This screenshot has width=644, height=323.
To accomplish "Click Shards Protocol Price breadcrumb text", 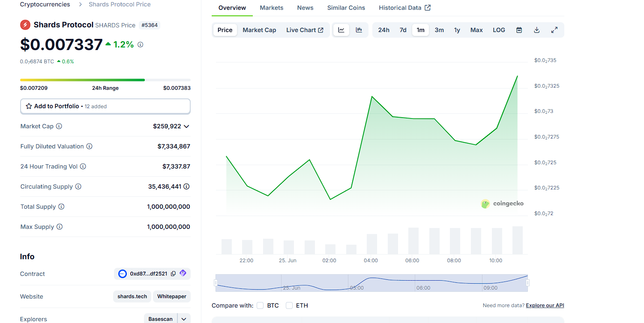I will (x=120, y=4).
